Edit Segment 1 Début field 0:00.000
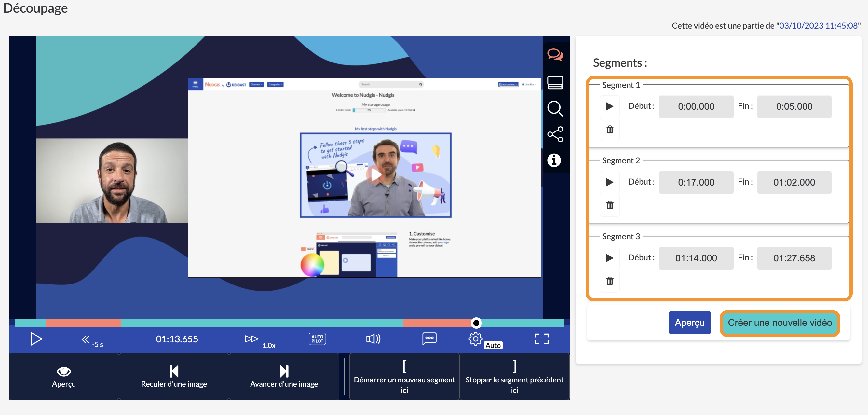This screenshot has height=415, width=868. 696,106
